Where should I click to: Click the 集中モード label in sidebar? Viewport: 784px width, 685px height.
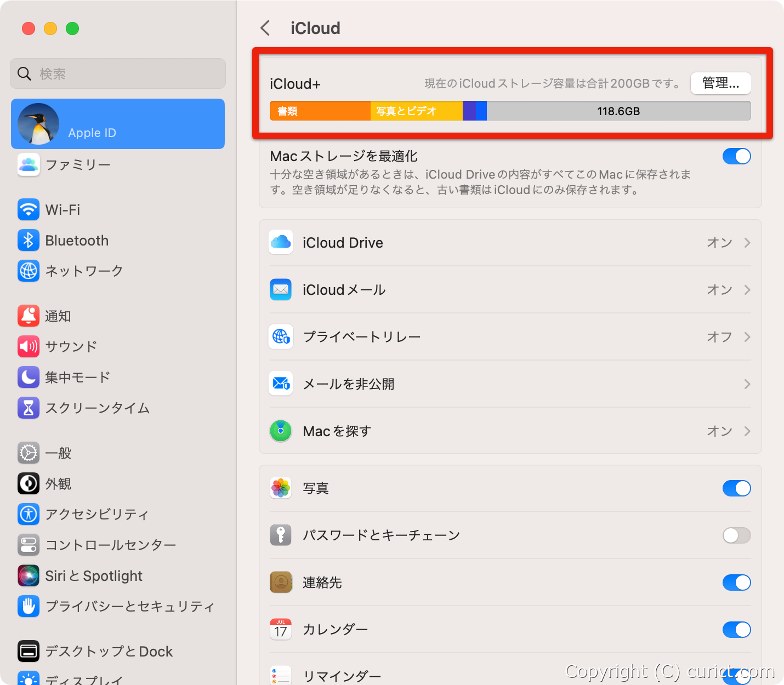click(78, 378)
